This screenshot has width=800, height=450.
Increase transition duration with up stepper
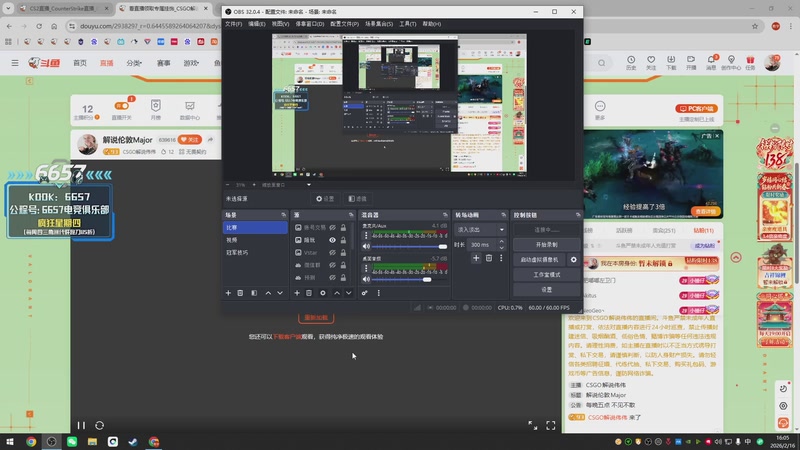point(502,242)
